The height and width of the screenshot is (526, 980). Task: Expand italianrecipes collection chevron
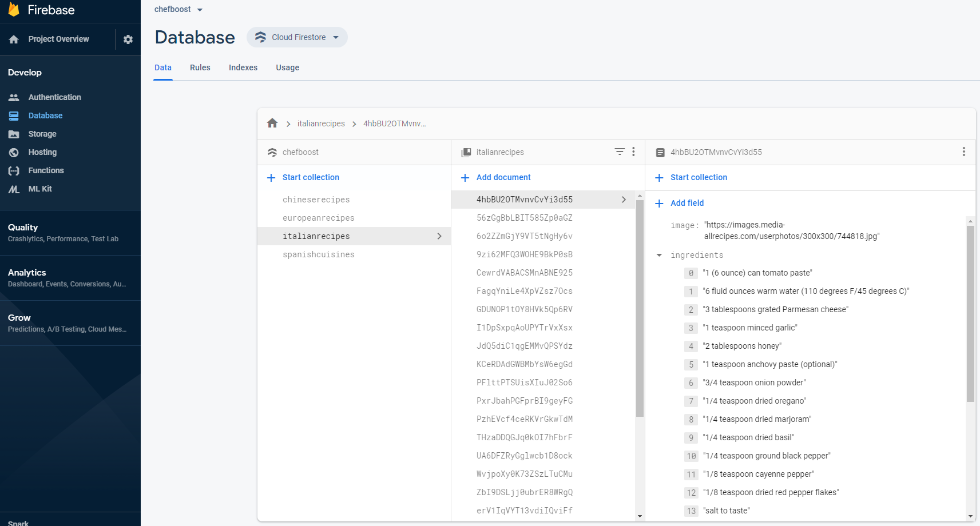pos(439,236)
